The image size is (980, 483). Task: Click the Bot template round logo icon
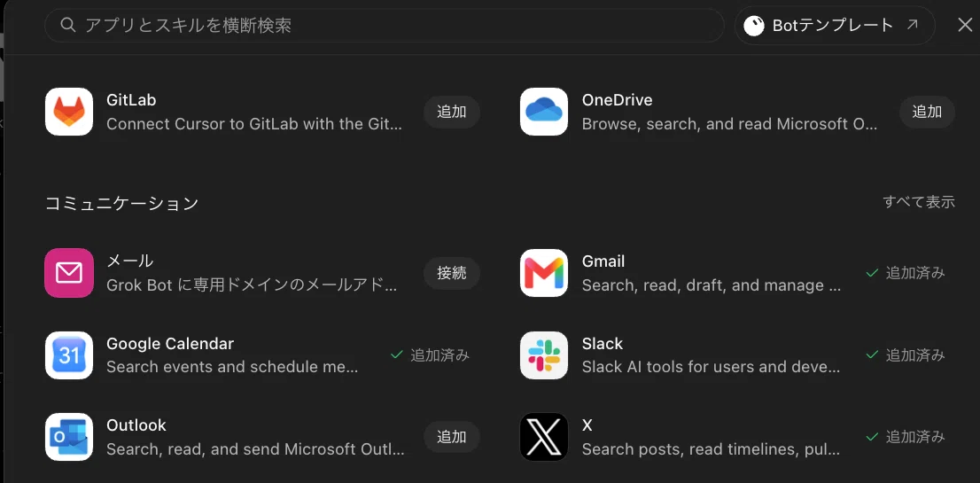coord(754,26)
